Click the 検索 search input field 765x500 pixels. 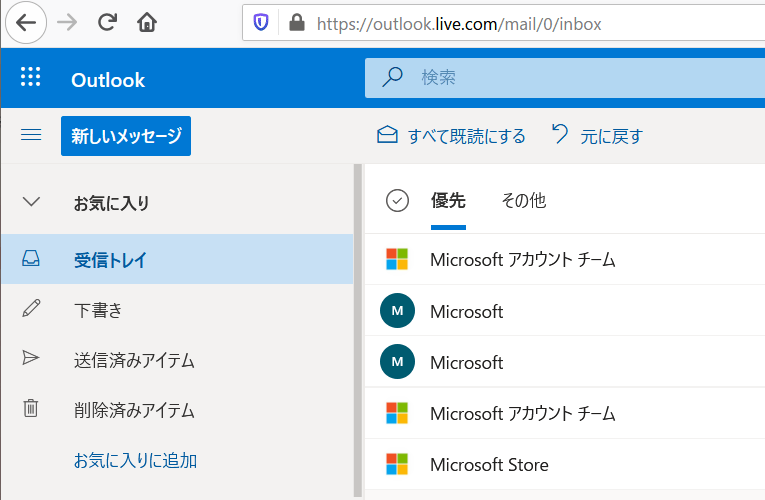point(565,78)
